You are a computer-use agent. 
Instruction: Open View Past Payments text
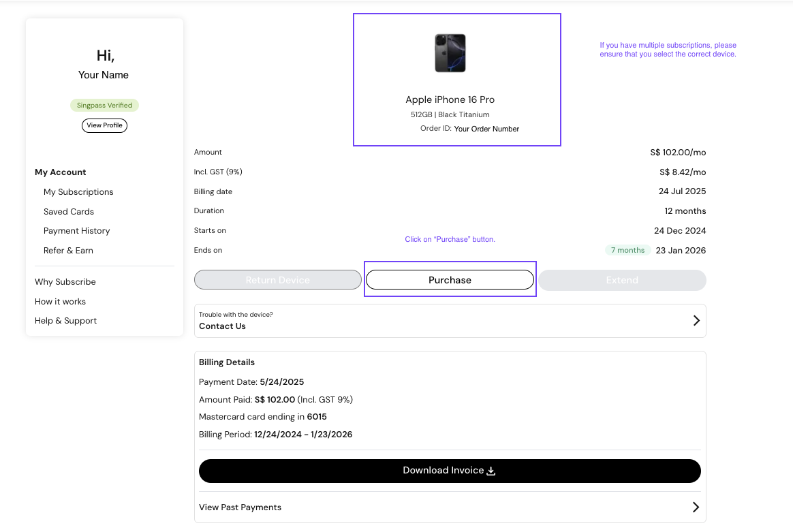pyautogui.click(x=240, y=507)
